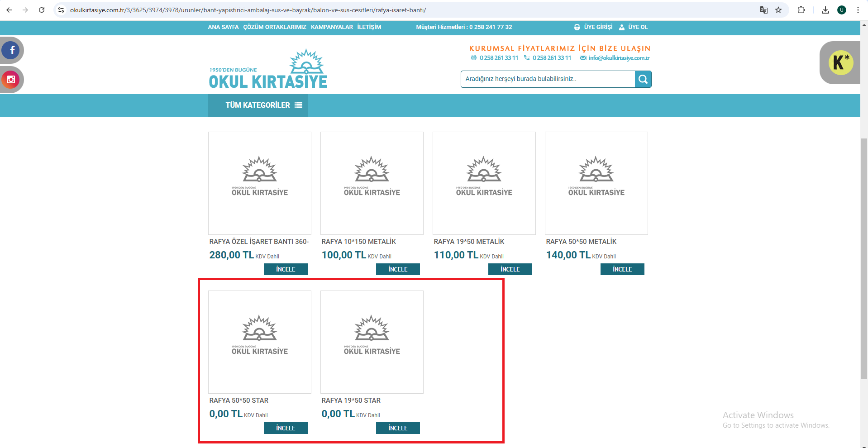Bookmark this page with star icon

(x=778, y=10)
